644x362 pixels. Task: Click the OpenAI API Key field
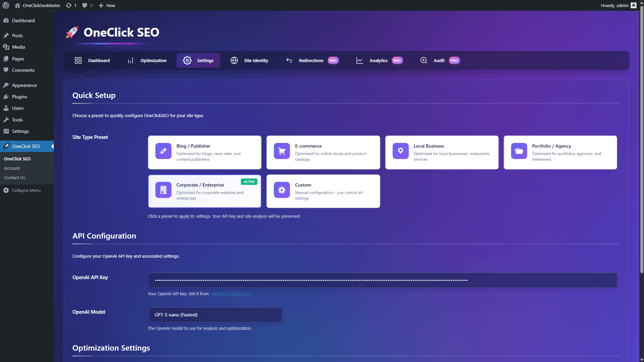[382, 280]
